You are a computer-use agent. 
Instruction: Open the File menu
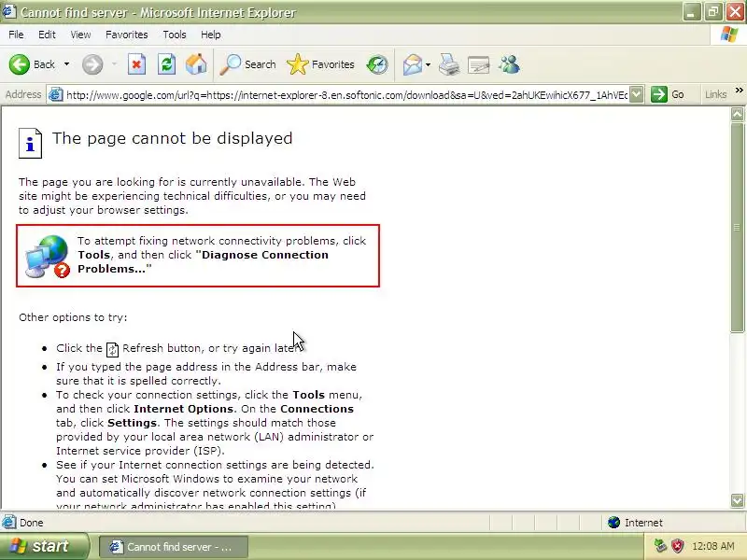(16, 35)
